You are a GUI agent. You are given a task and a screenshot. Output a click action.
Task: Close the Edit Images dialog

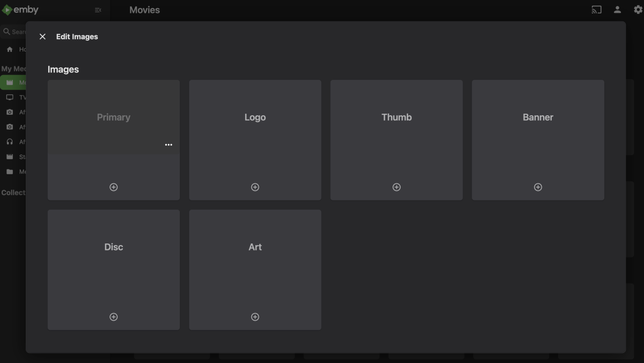click(42, 36)
